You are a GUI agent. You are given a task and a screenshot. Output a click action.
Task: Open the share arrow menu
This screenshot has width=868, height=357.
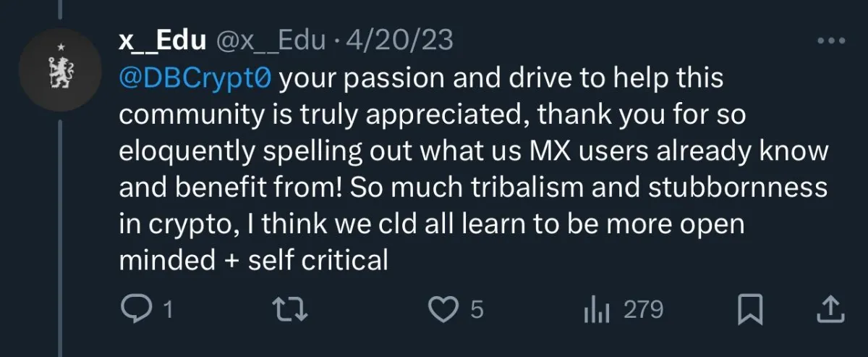click(x=831, y=311)
